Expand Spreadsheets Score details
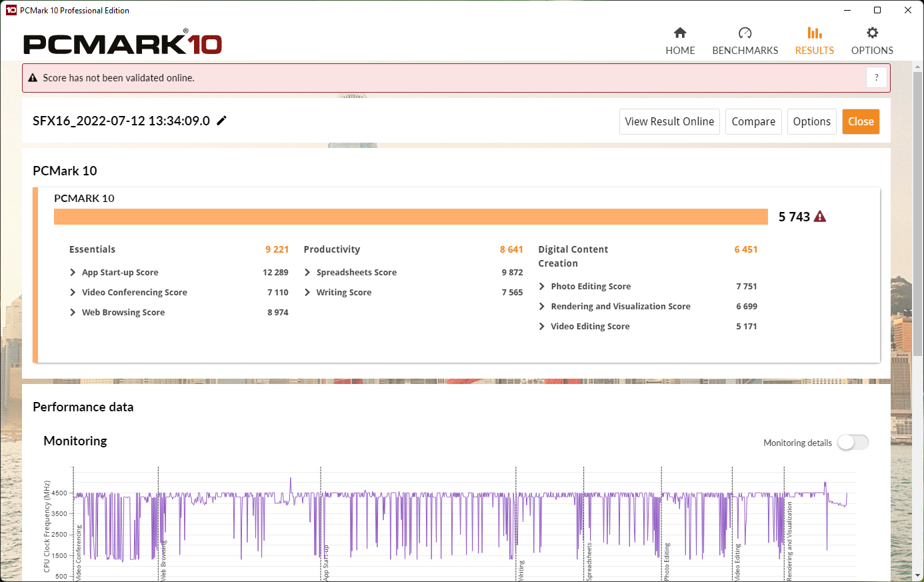The image size is (924, 582). coord(307,273)
